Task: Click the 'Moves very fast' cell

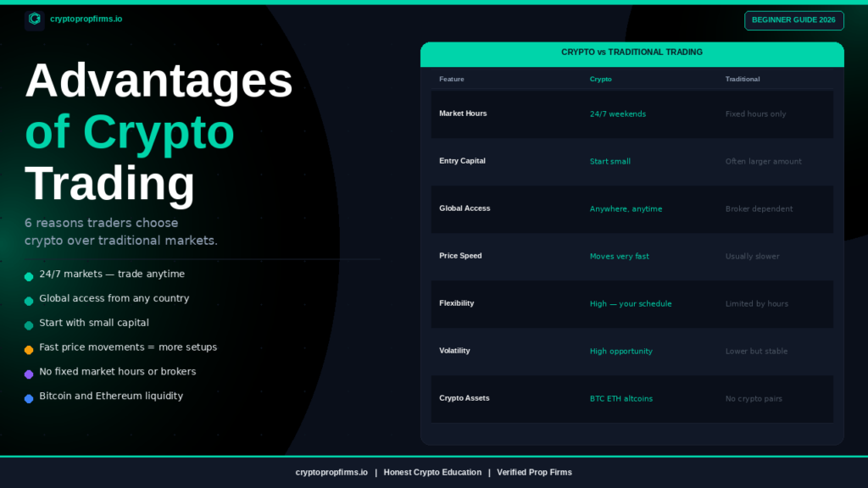Action: pyautogui.click(x=620, y=257)
